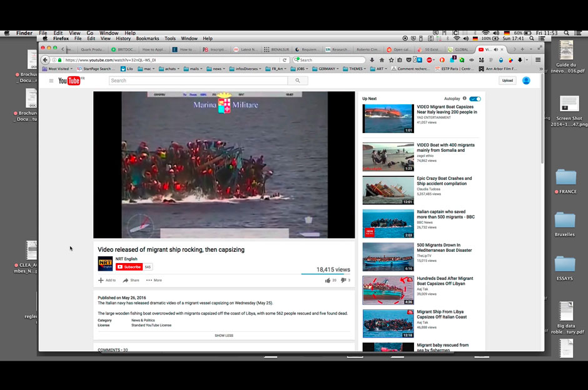Click the thumbs-down dislike icon
This screenshot has height=390, width=588.
coord(343,281)
